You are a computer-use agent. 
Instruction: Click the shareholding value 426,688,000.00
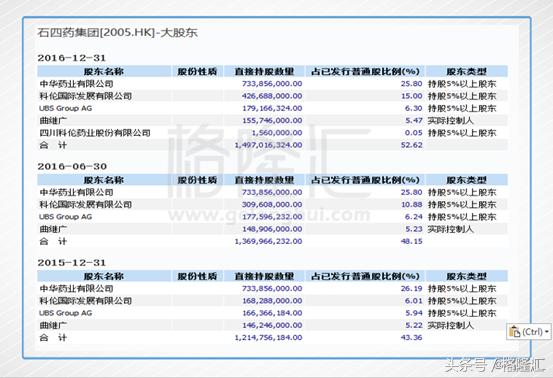272,96
